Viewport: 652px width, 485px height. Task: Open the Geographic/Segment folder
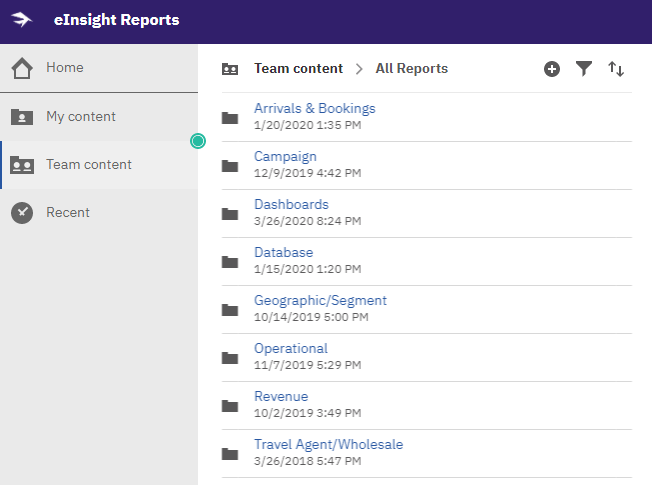(320, 300)
